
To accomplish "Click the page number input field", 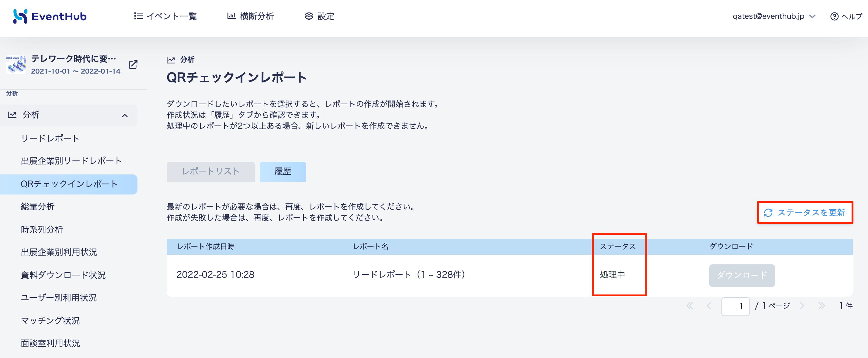I will 735,306.
